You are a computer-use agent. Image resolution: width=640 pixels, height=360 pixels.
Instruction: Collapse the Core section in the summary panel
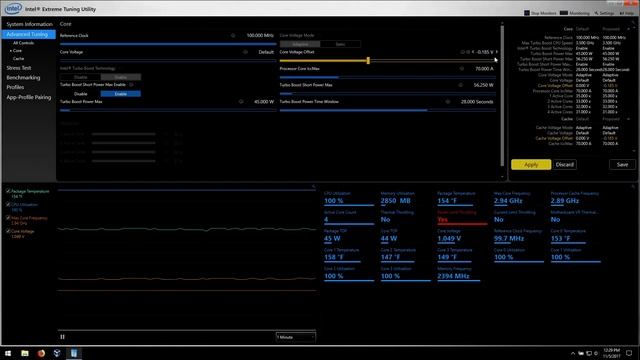[628, 29]
